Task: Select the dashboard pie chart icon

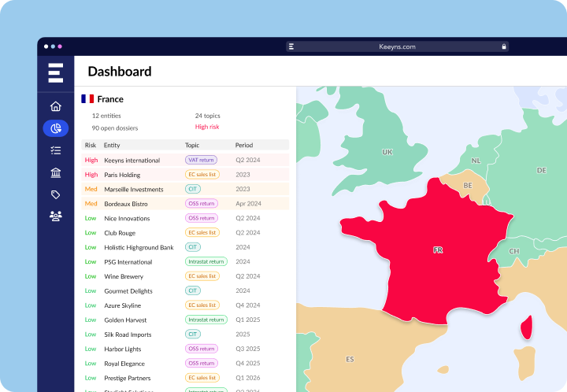Action: coord(55,128)
